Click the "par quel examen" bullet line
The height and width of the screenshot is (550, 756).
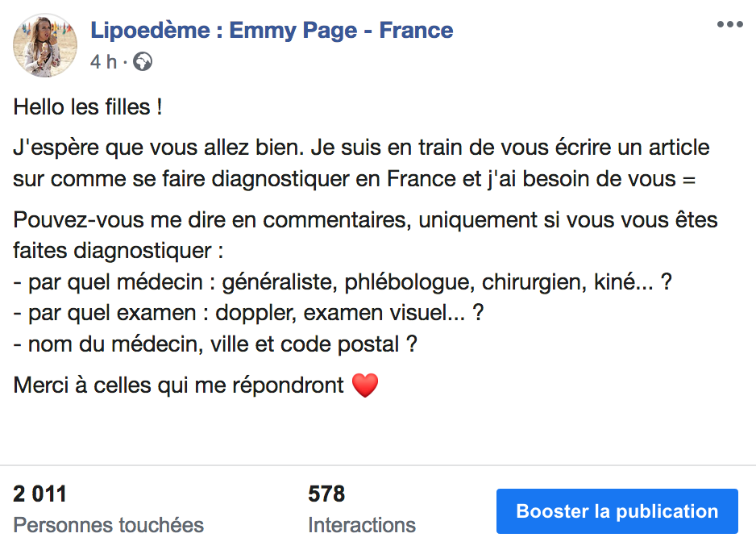[248, 313]
